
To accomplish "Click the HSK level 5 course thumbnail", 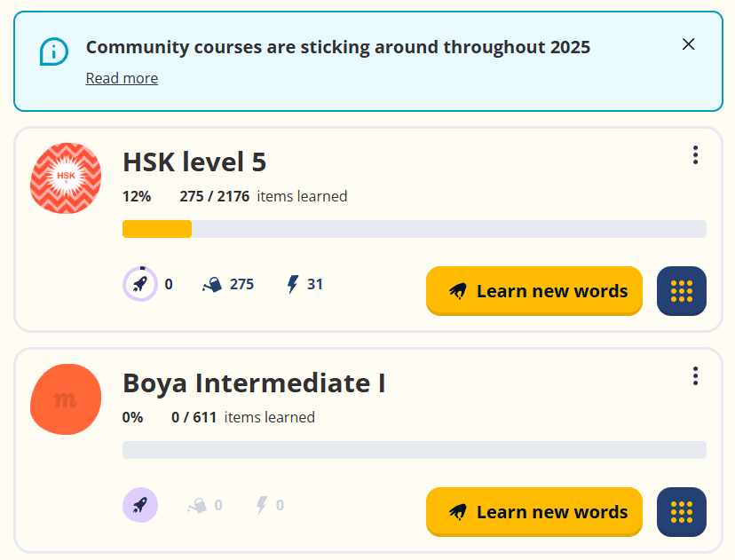I will (66, 178).
